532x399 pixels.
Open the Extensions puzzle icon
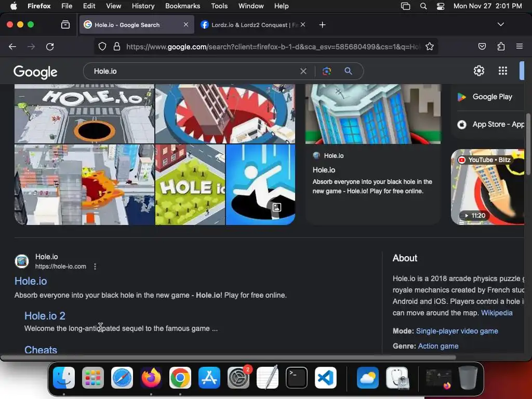(501, 46)
